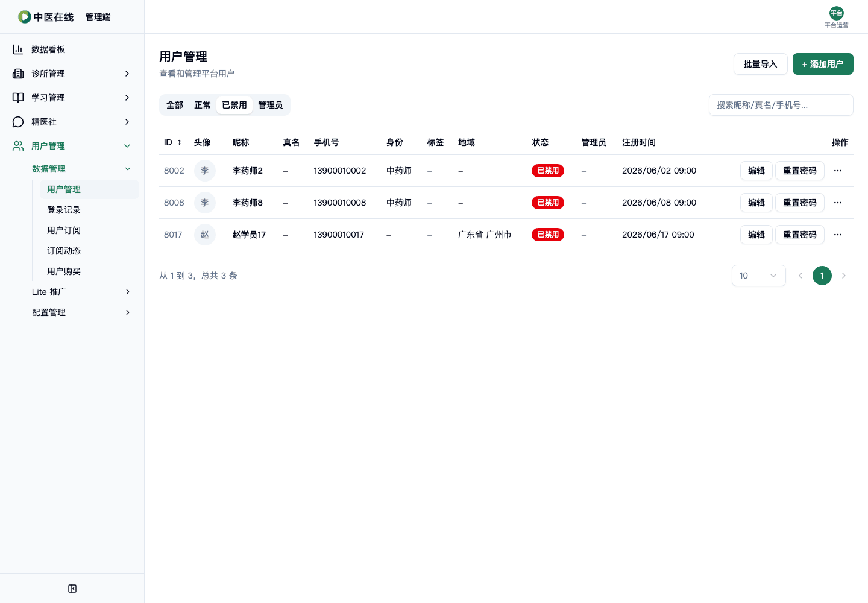Screen dimensions: 868x603
Task: Click the 已禁用 status badge for 8017
Action: click(548, 235)
